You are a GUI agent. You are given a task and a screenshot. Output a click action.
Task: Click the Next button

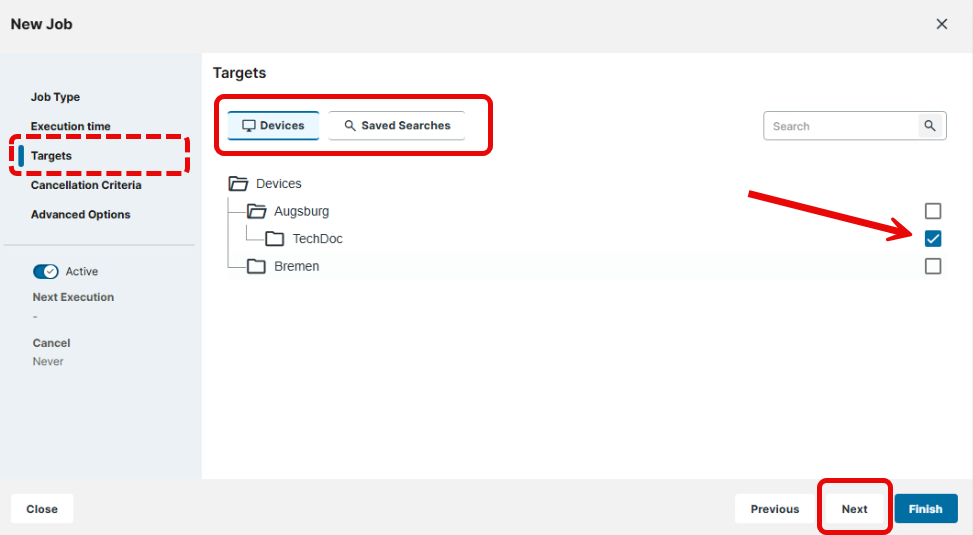854,509
